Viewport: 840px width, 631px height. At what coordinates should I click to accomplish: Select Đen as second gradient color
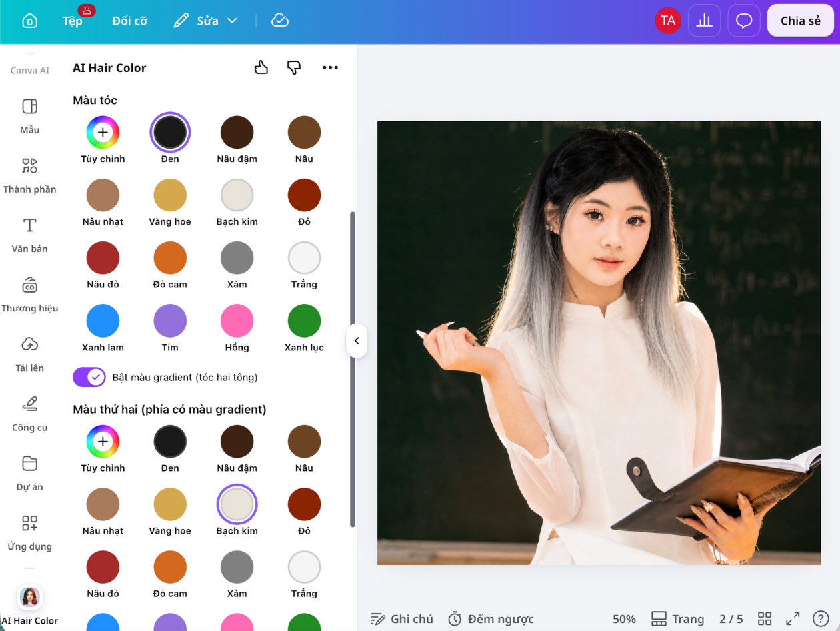click(x=170, y=441)
